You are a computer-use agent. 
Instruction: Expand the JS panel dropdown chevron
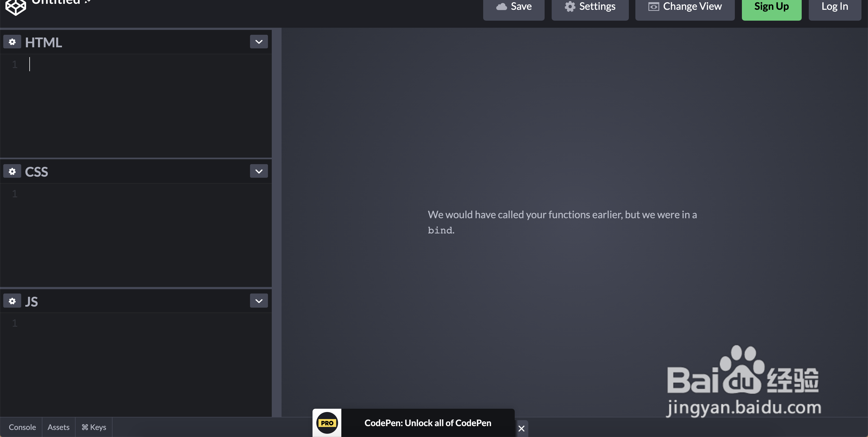[259, 301]
